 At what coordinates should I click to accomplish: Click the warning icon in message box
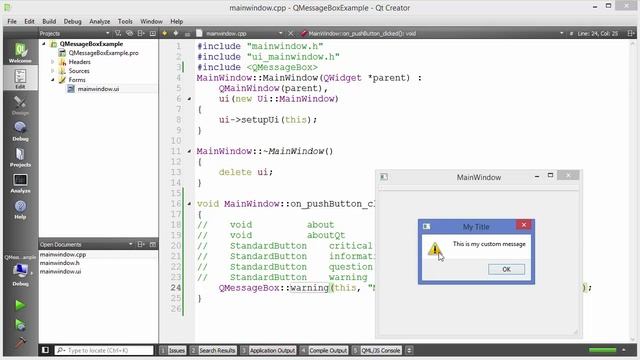435,249
